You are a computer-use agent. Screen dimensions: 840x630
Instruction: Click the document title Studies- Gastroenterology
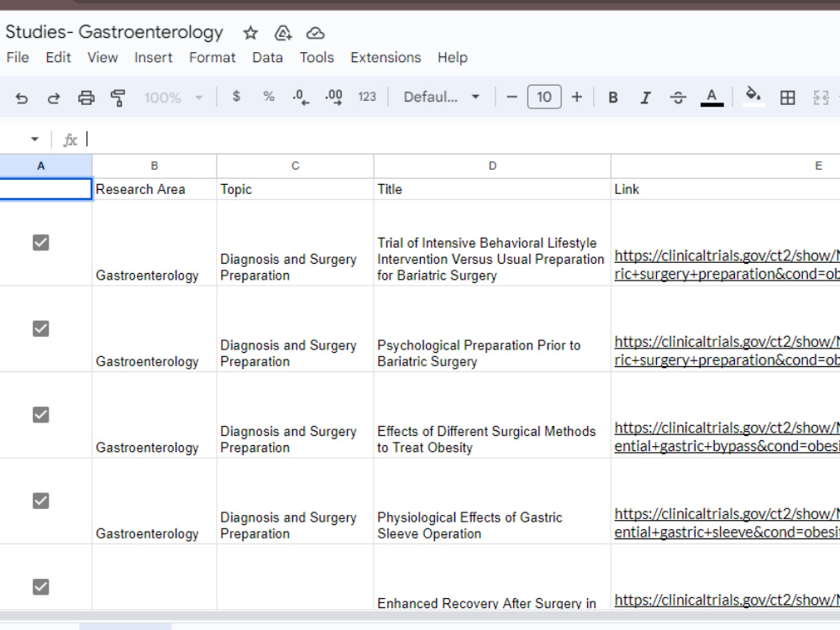coord(114,32)
